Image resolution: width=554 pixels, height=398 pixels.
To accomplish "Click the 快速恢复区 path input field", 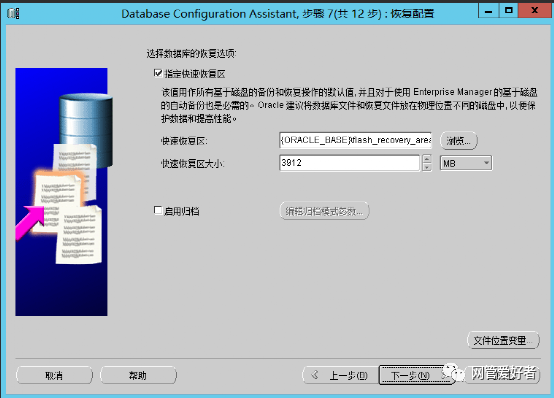I will [x=355, y=140].
